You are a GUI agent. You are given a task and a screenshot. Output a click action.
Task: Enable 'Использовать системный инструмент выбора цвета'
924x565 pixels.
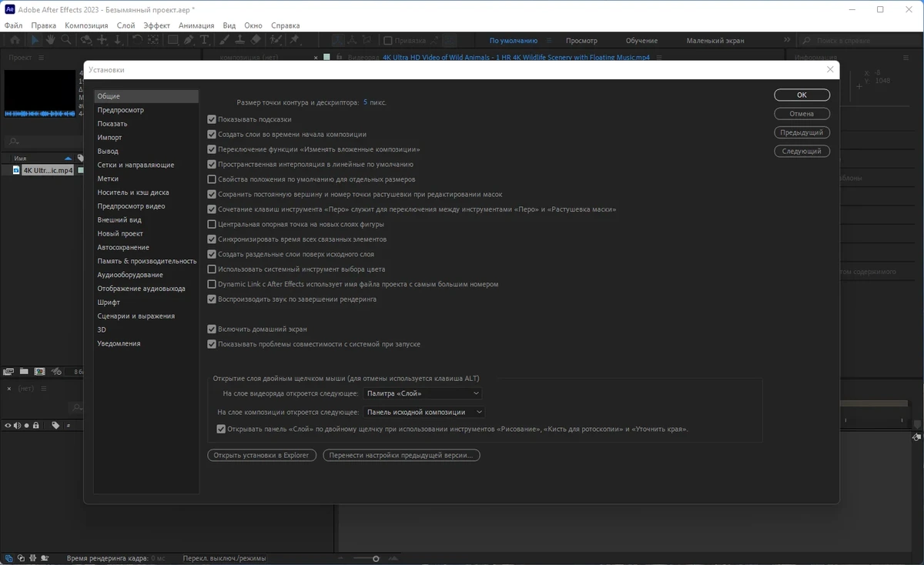[x=212, y=269]
